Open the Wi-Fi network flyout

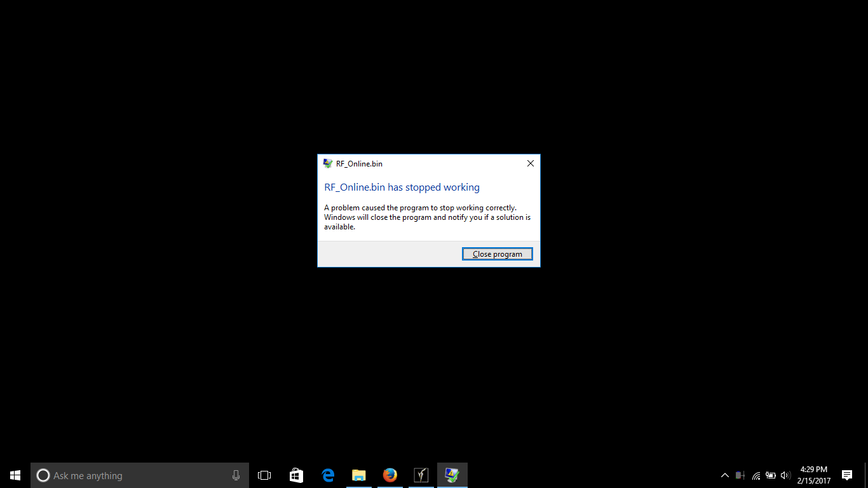click(x=756, y=475)
